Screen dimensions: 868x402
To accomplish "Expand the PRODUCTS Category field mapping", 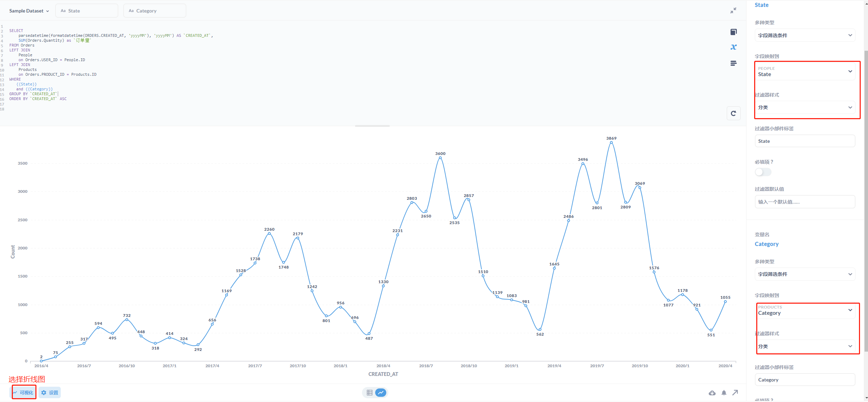I will (x=804, y=310).
